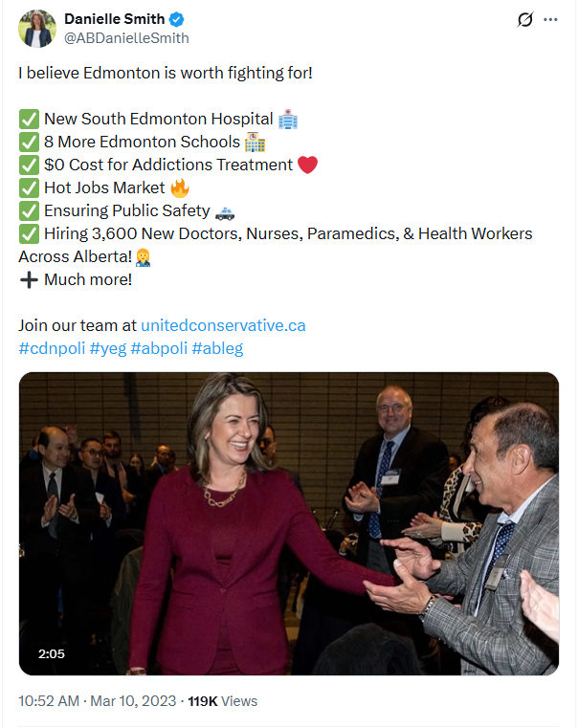Screen dimensions: 578x728
Task: Open the #ableg hashtag
Action: click(217, 348)
